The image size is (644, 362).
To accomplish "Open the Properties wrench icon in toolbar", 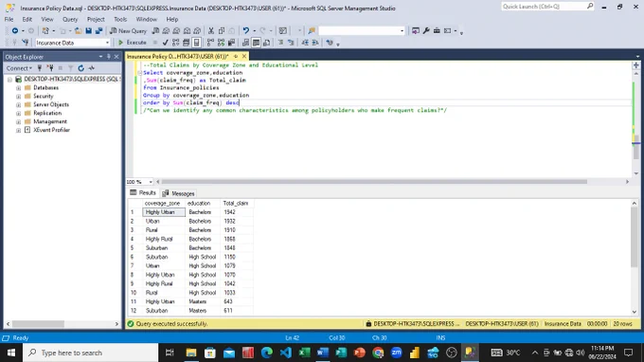I will point(426,31).
